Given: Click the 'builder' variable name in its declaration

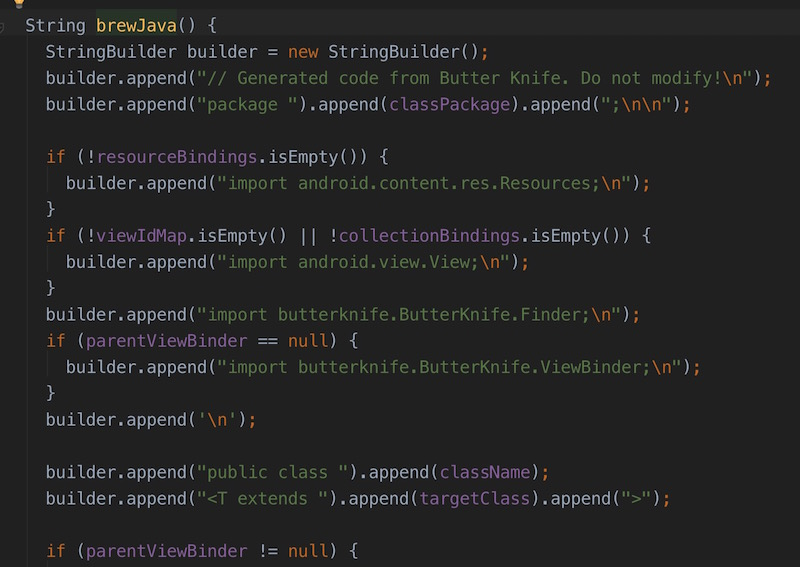Looking at the screenshot, I should pyautogui.click(x=222, y=52).
